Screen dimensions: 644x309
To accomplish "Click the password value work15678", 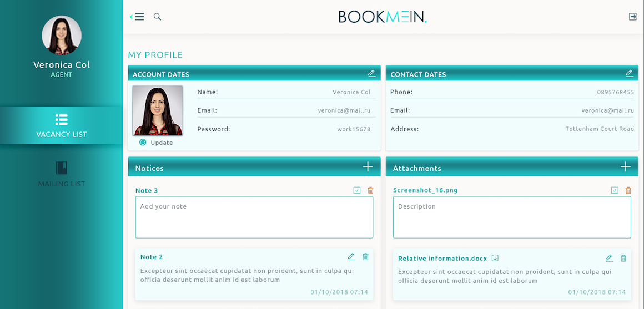I will (354, 129).
